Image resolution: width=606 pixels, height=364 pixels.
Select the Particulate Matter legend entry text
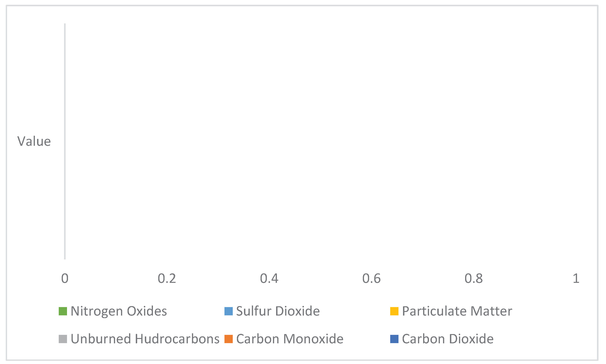click(x=457, y=311)
